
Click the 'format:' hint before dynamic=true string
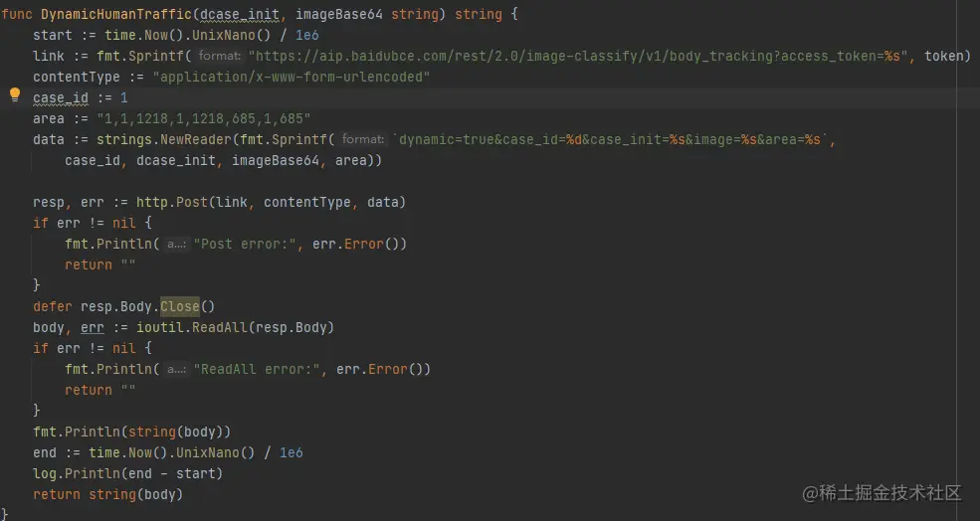(x=363, y=139)
